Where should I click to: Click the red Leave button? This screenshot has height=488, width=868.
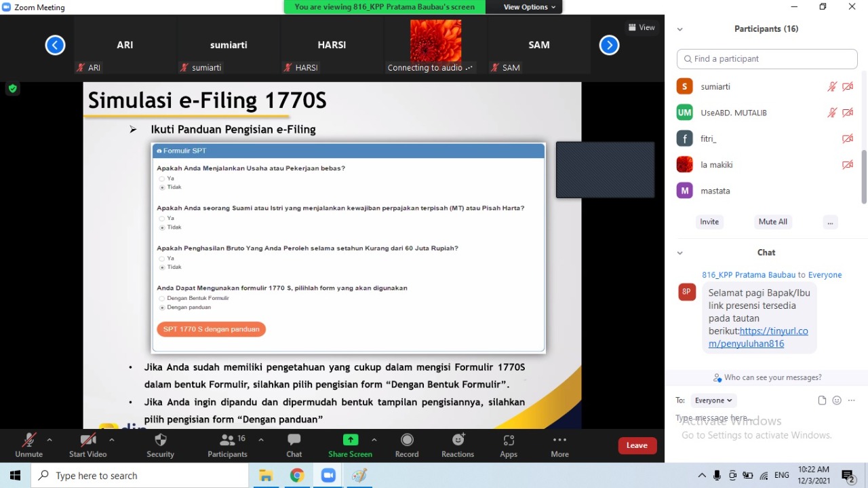tap(637, 445)
